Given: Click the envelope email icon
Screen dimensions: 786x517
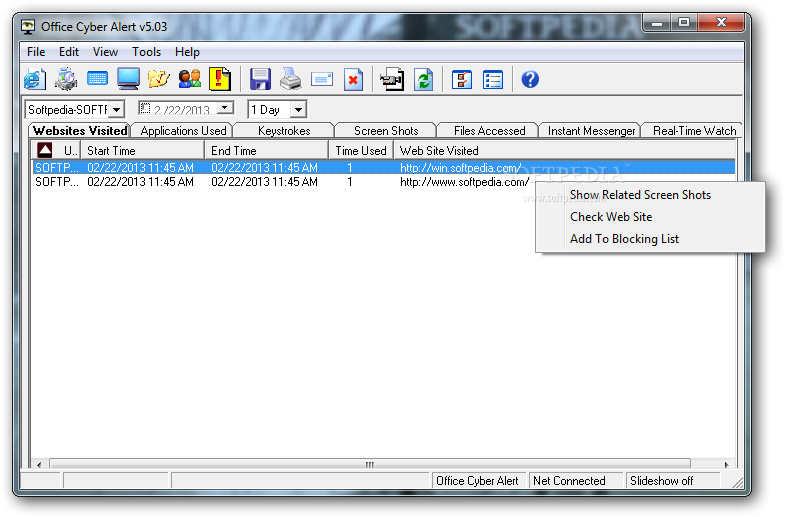Looking at the screenshot, I should [322, 79].
